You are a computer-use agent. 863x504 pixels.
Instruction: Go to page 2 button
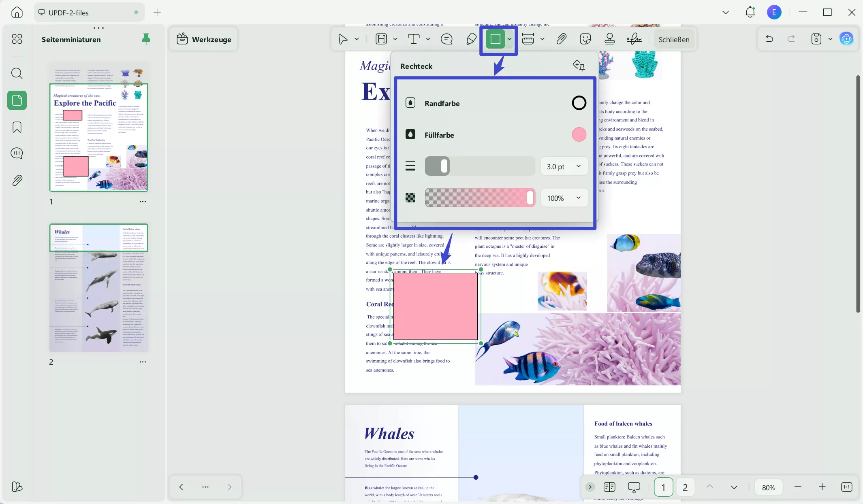pyautogui.click(x=685, y=487)
